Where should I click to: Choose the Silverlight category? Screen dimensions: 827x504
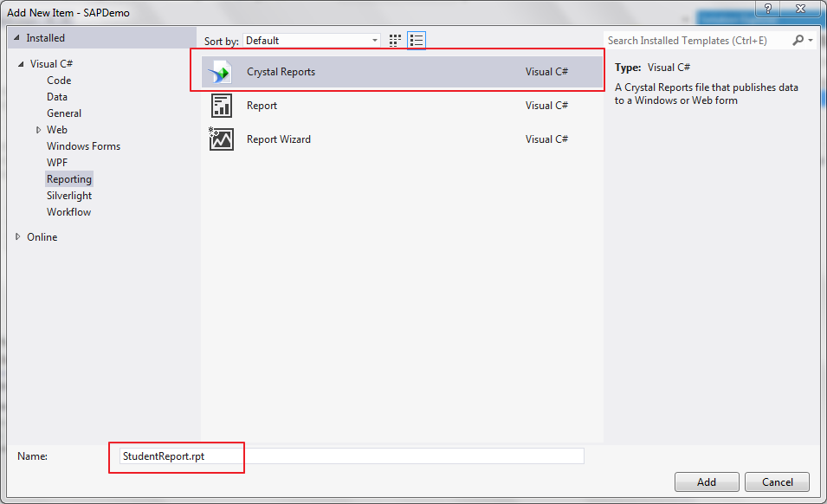[x=69, y=196]
